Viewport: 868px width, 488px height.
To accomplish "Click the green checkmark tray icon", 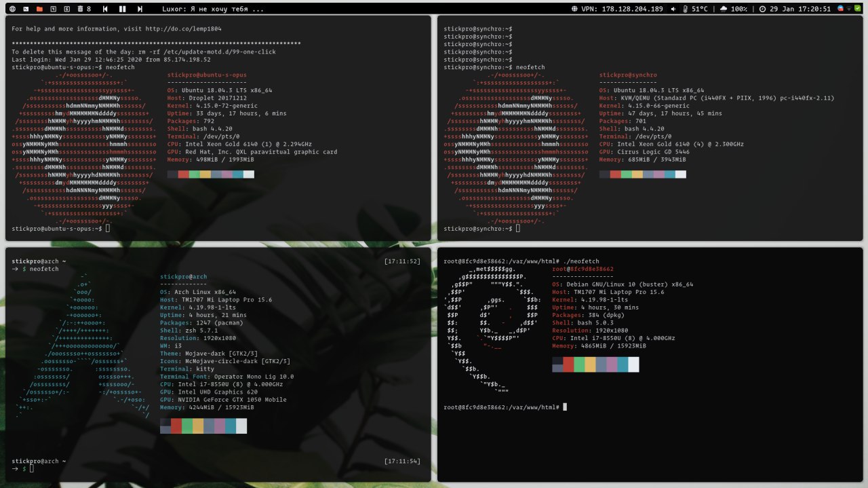I will tap(859, 9).
